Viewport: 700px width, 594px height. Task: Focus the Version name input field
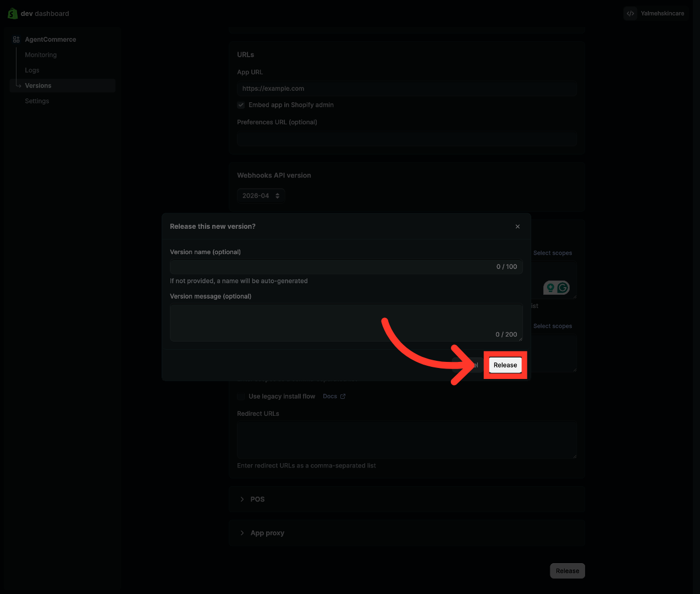(346, 267)
